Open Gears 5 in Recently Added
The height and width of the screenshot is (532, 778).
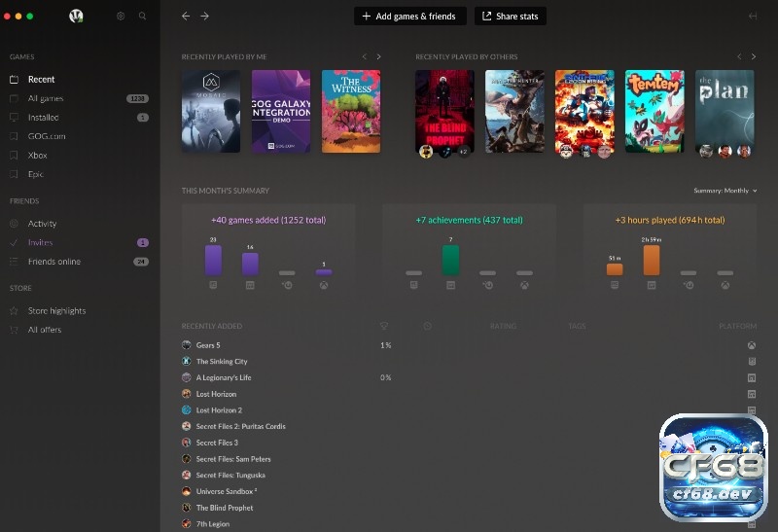469,345
